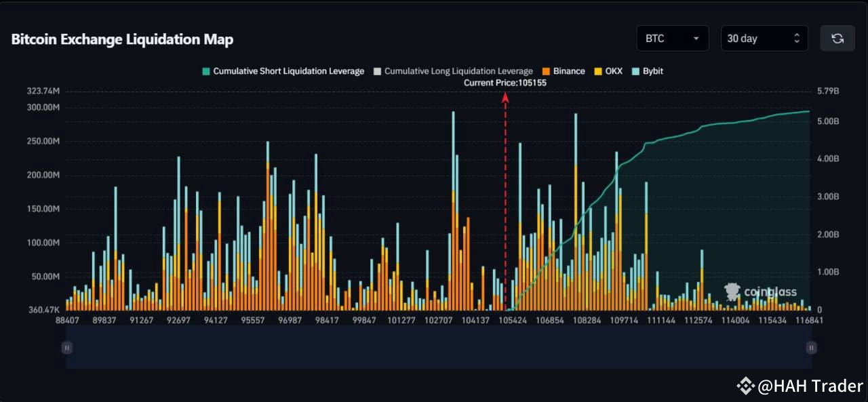
Task: Click the Current Price:105155 label
Action: point(505,83)
